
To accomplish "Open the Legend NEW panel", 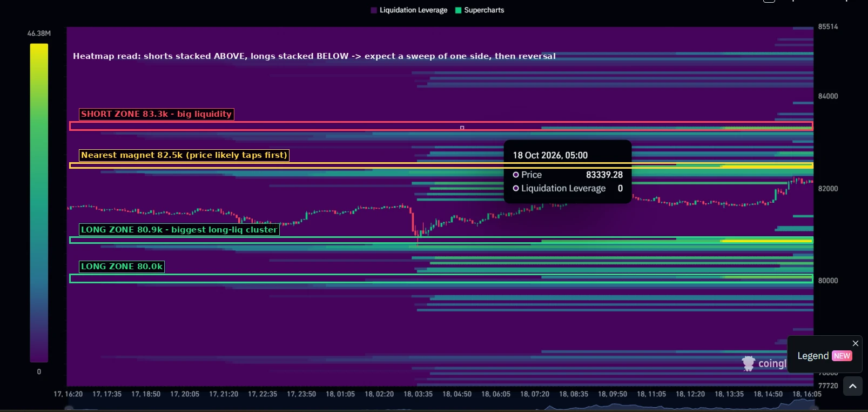I will (824, 356).
